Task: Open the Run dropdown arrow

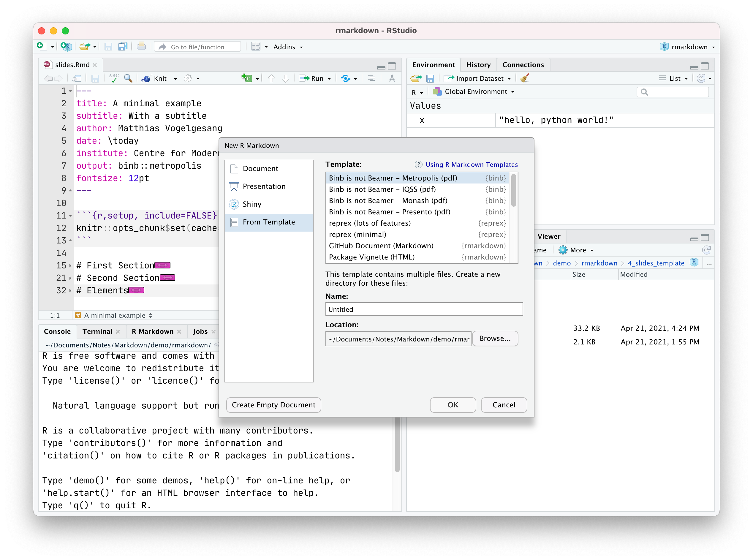Action: [329, 79]
